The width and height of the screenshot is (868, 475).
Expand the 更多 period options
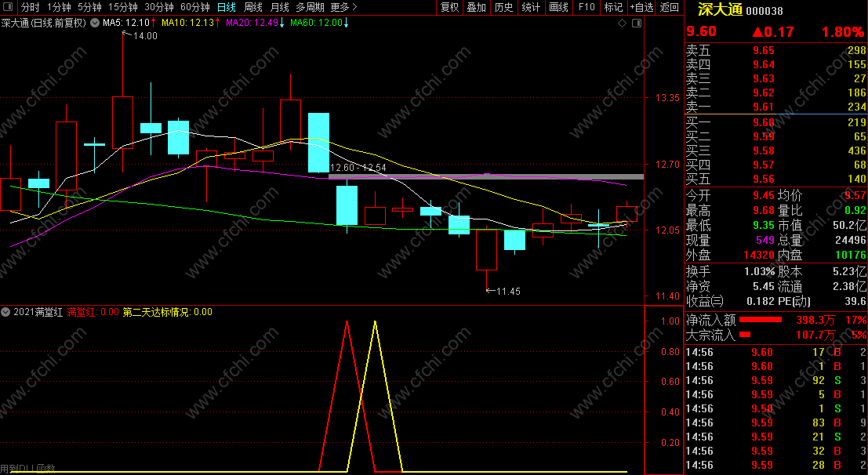[x=343, y=7]
